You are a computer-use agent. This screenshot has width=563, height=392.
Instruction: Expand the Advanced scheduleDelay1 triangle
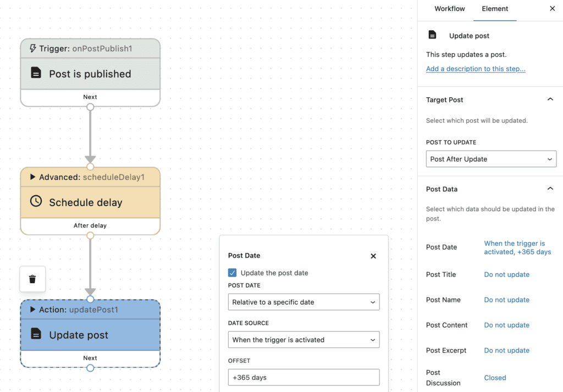point(32,177)
